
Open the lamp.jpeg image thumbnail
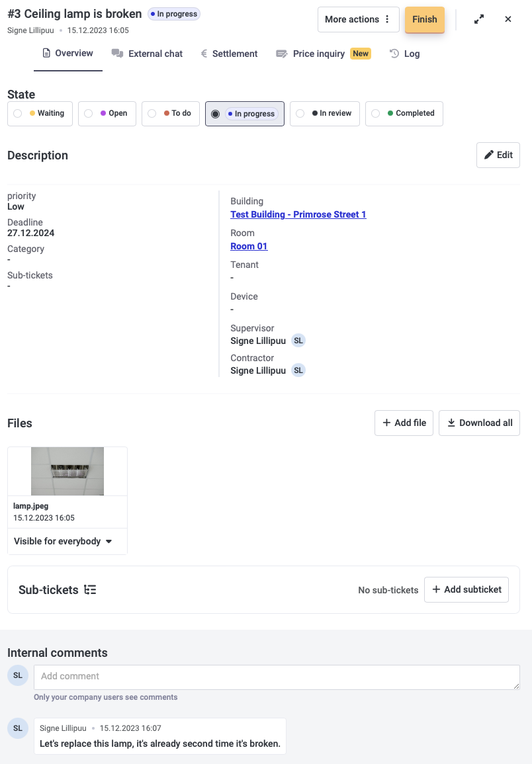pos(67,471)
